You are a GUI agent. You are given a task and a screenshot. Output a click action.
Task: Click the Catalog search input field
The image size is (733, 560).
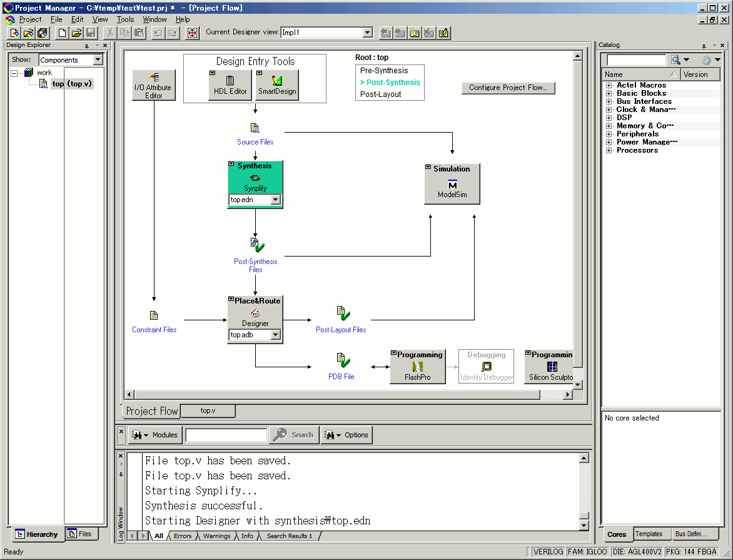click(636, 60)
